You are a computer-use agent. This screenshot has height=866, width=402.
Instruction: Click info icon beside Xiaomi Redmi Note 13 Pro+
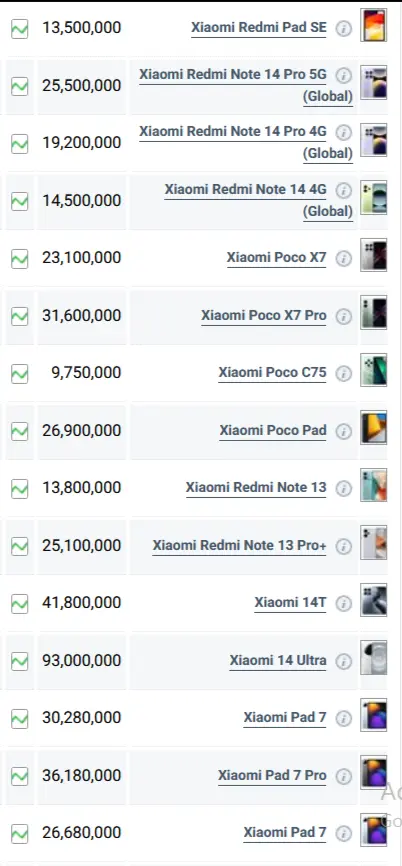point(343,546)
